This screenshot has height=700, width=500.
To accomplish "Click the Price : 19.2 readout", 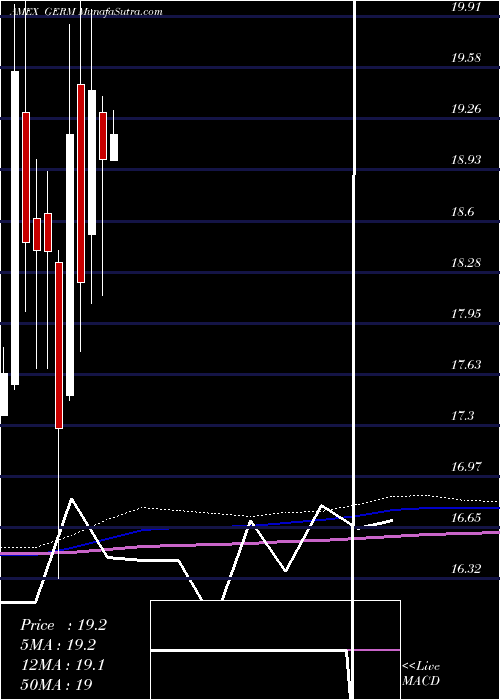I will point(63,625).
